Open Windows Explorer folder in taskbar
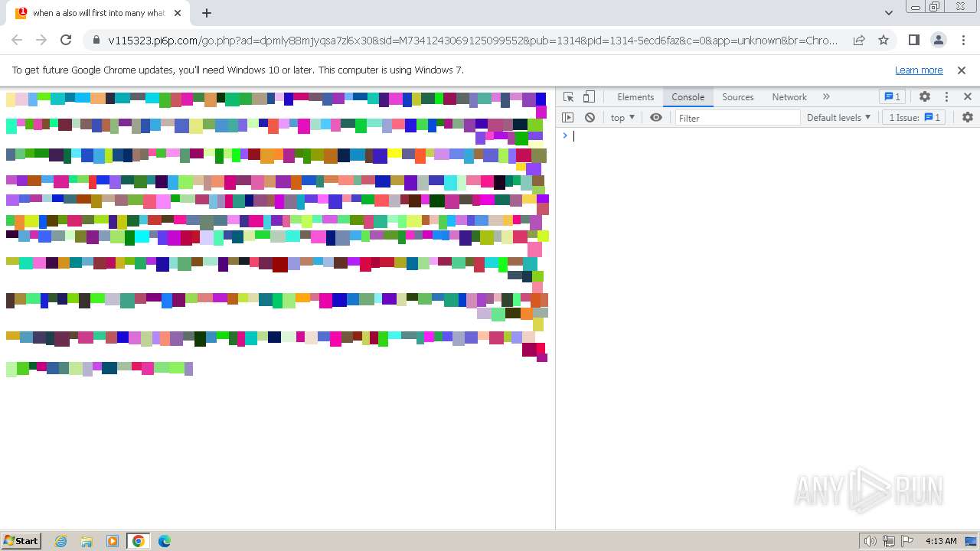 tap(87, 541)
